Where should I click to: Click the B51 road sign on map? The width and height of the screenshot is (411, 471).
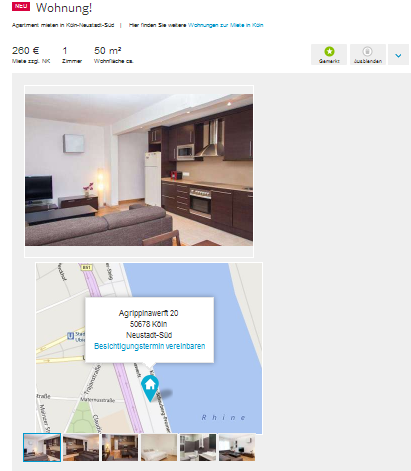(86, 267)
